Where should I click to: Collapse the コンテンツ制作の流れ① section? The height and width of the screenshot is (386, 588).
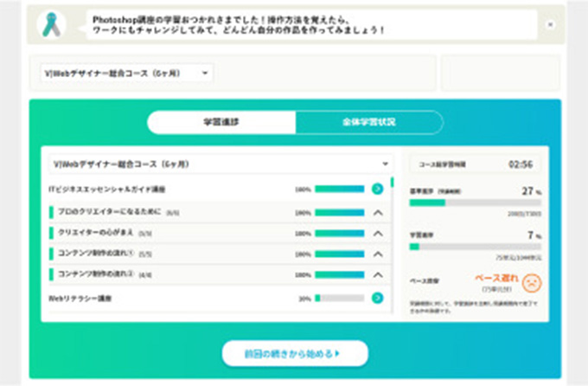click(377, 254)
